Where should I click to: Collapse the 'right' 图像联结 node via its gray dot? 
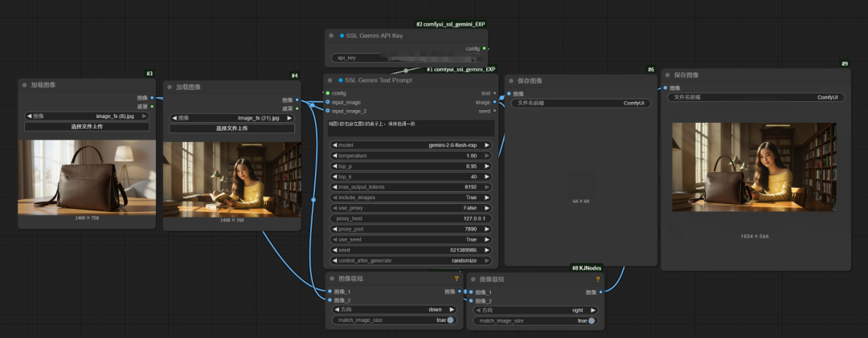point(473,279)
